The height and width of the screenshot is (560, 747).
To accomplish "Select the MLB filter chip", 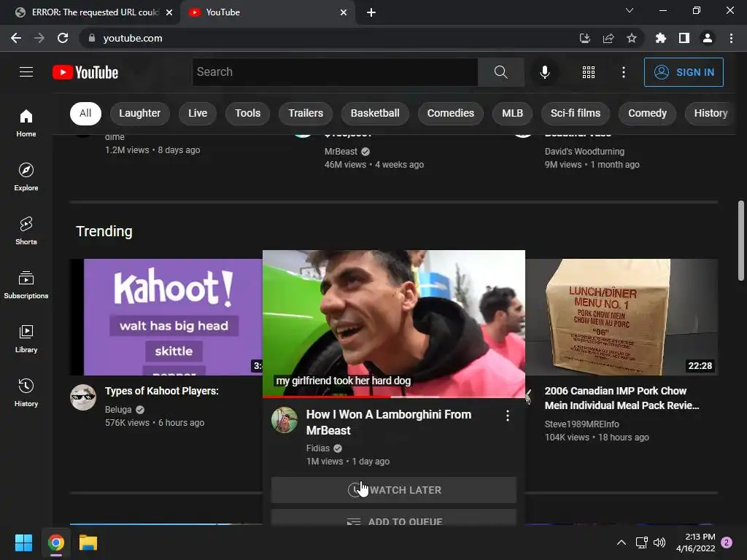I will [x=512, y=113].
